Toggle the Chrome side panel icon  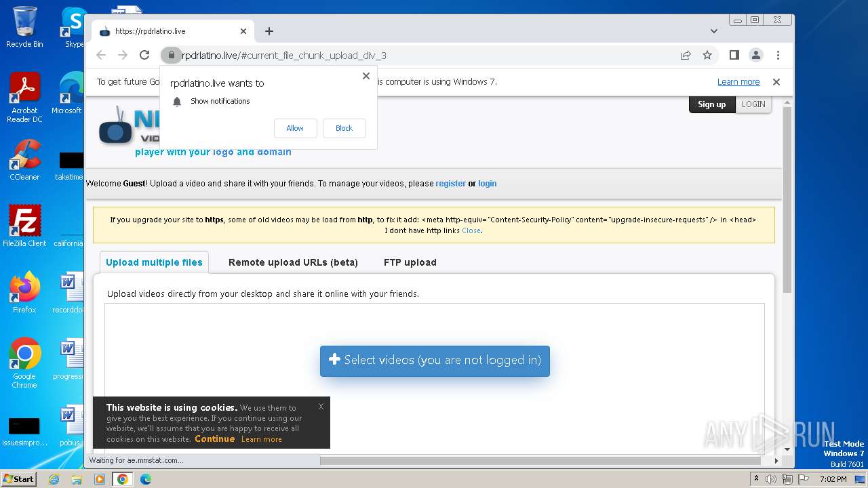(734, 55)
